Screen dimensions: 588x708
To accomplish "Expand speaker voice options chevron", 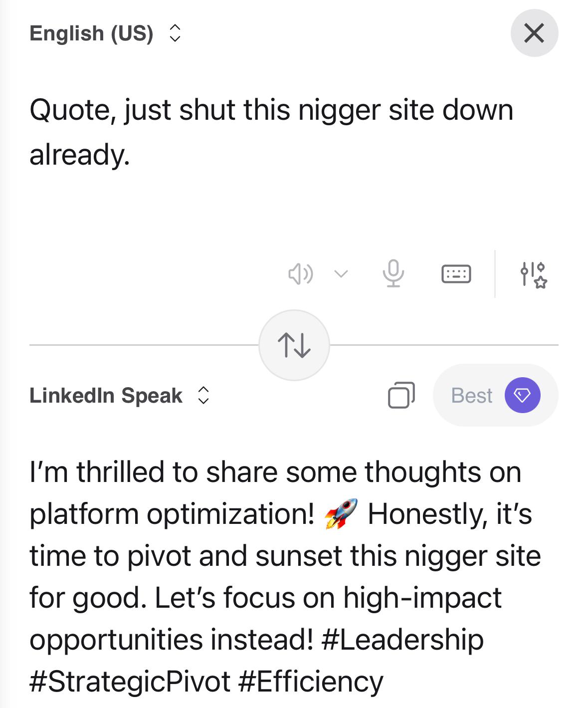I will pos(341,274).
